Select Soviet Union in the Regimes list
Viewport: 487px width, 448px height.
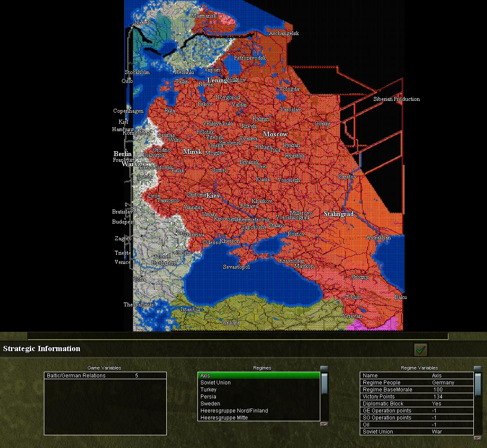click(x=259, y=383)
